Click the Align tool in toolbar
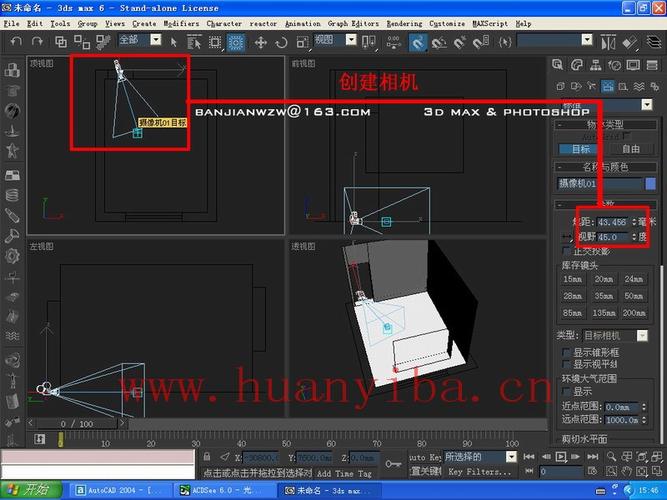This screenshot has width=667, height=500. [x=630, y=42]
